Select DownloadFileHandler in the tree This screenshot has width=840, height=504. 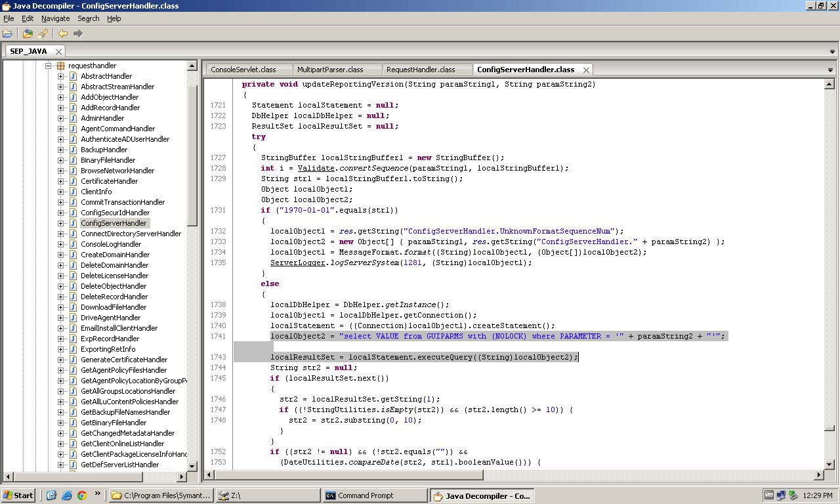(x=114, y=307)
